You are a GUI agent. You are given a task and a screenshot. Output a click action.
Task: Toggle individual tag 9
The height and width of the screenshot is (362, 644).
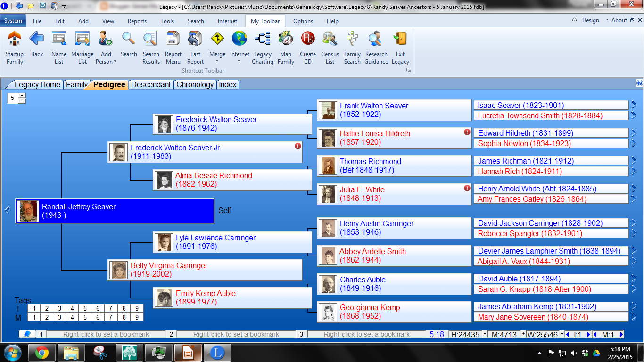coord(137,309)
